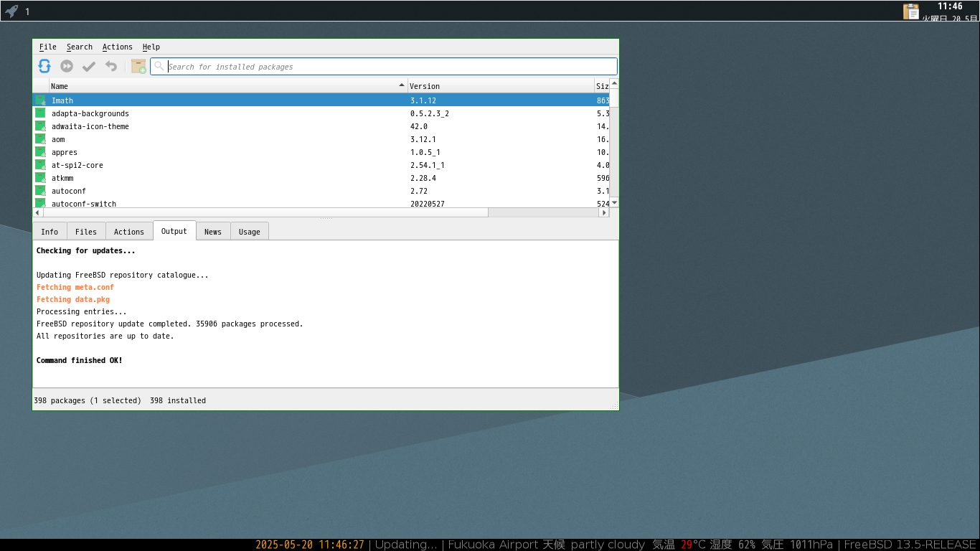This screenshot has height=551, width=980.
Task: Click the status icon beside aom
Action: tap(40, 139)
